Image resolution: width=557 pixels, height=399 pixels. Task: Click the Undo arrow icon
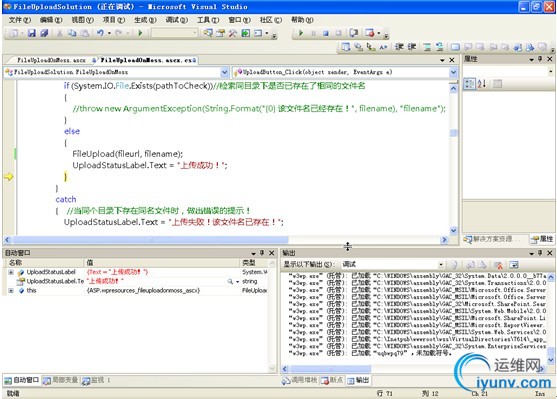(x=100, y=33)
